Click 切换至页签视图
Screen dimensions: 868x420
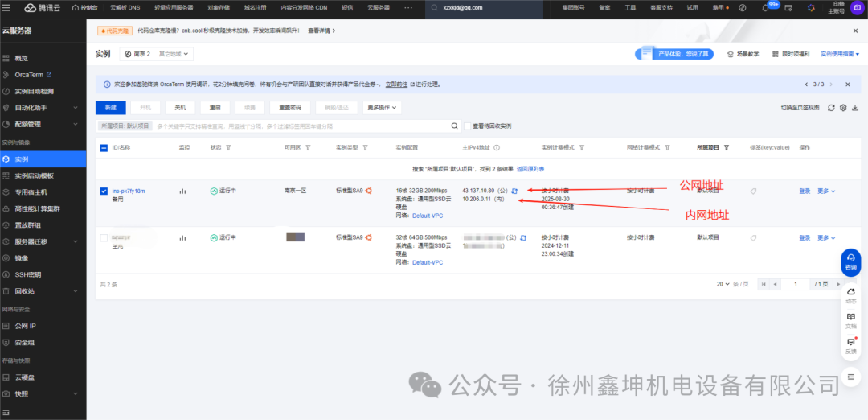pos(800,108)
